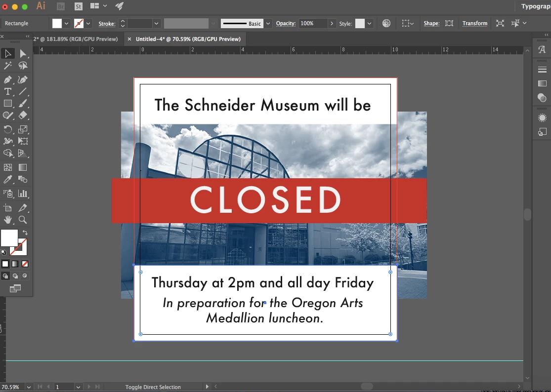Open stroke weight dropdown list
The image size is (551, 392).
[x=156, y=24]
